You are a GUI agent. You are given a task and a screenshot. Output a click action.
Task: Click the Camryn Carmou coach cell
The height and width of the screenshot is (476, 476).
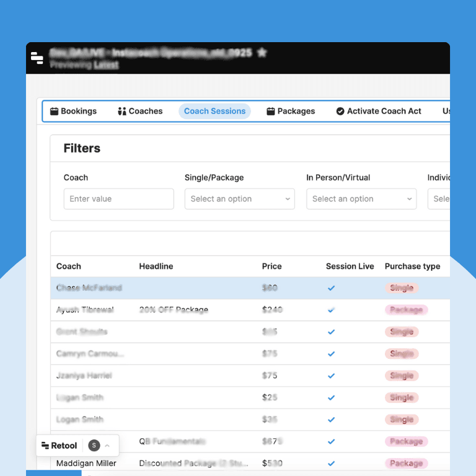tap(90, 354)
